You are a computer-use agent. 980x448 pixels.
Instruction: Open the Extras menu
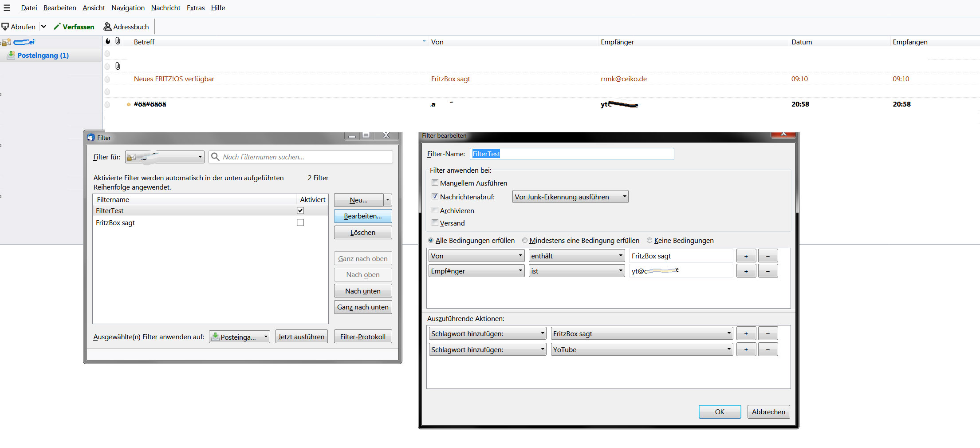coord(195,8)
